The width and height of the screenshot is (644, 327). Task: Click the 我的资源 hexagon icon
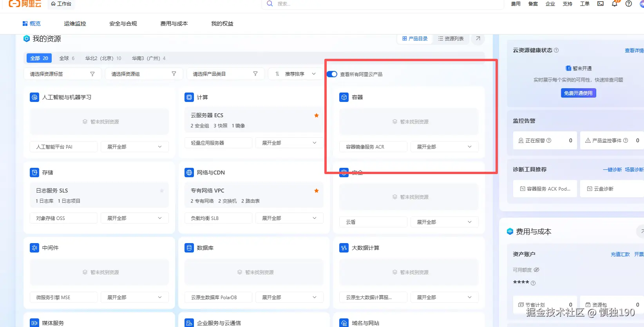(x=27, y=38)
